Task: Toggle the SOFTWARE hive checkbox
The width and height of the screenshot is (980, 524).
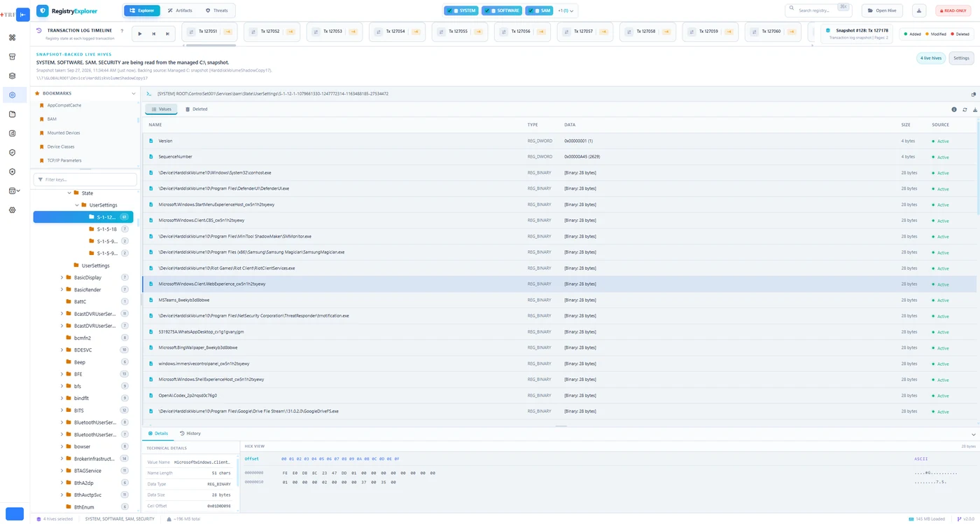Action: (x=488, y=11)
